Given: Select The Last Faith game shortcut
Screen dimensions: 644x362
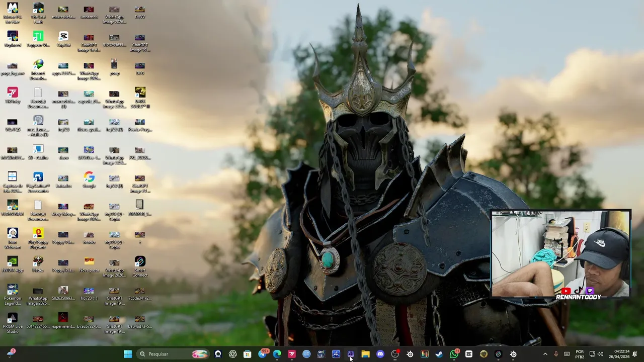Looking at the screenshot, I should point(38,14).
